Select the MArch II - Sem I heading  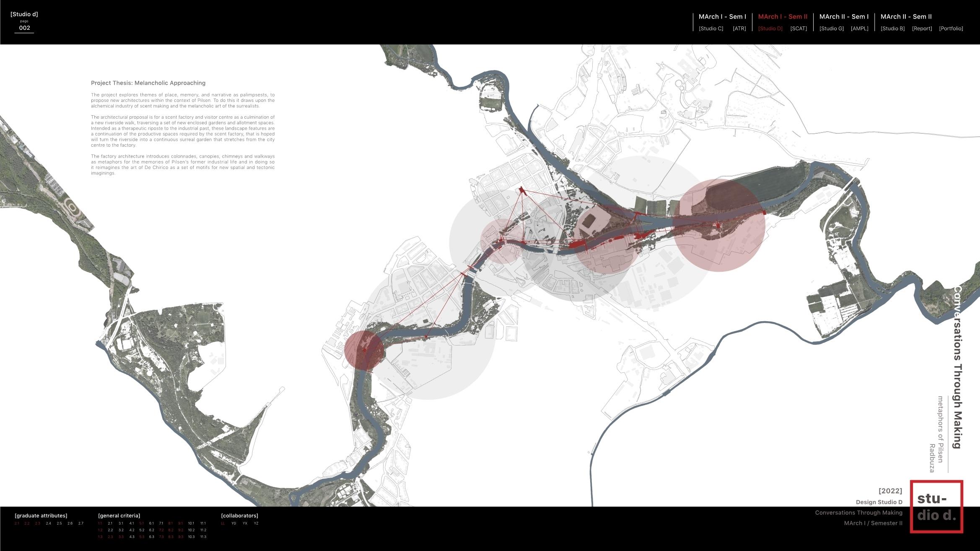[x=844, y=17]
